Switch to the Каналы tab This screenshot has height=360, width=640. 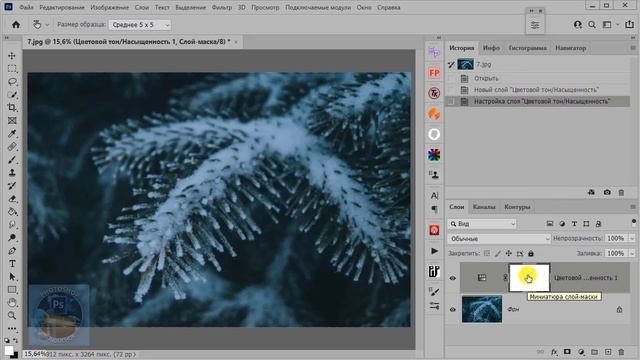(x=484, y=207)
